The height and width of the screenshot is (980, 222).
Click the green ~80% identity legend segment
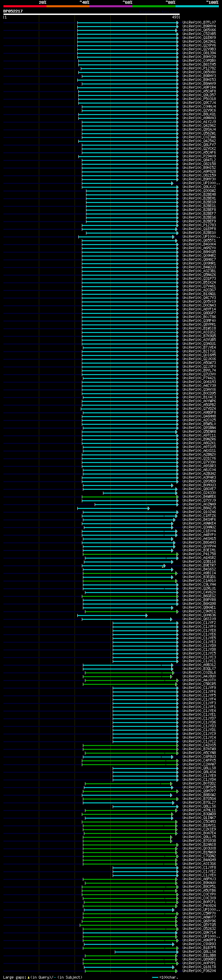(x=154, y=6)
